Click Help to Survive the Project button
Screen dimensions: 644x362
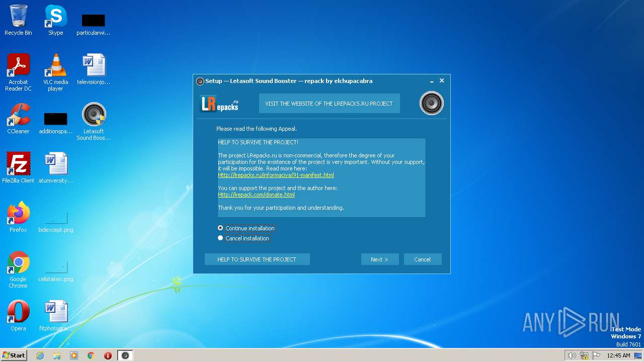pyautogui.click(x=257, y=259)
